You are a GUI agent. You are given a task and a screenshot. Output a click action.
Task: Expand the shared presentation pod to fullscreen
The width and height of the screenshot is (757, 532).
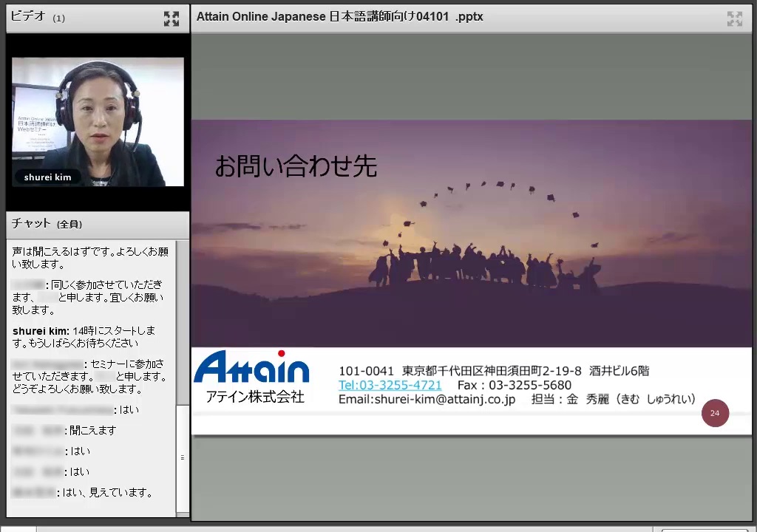[734, 19]
